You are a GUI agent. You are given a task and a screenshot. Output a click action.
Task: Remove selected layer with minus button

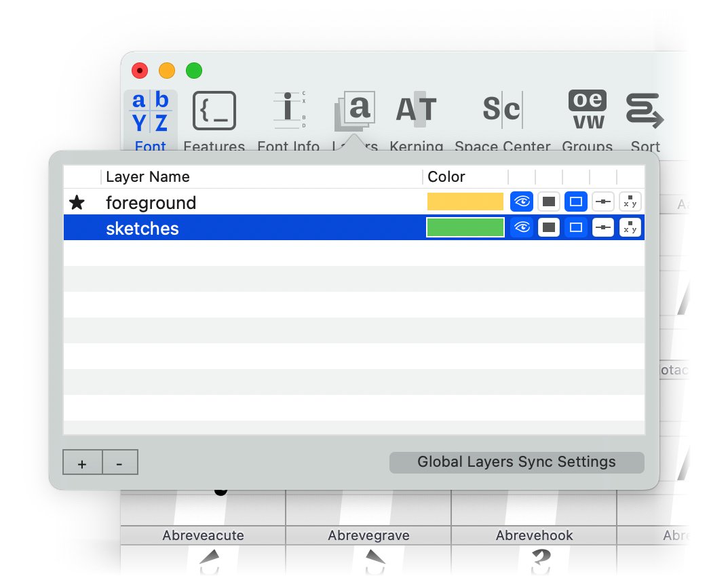tap(120, 462)
